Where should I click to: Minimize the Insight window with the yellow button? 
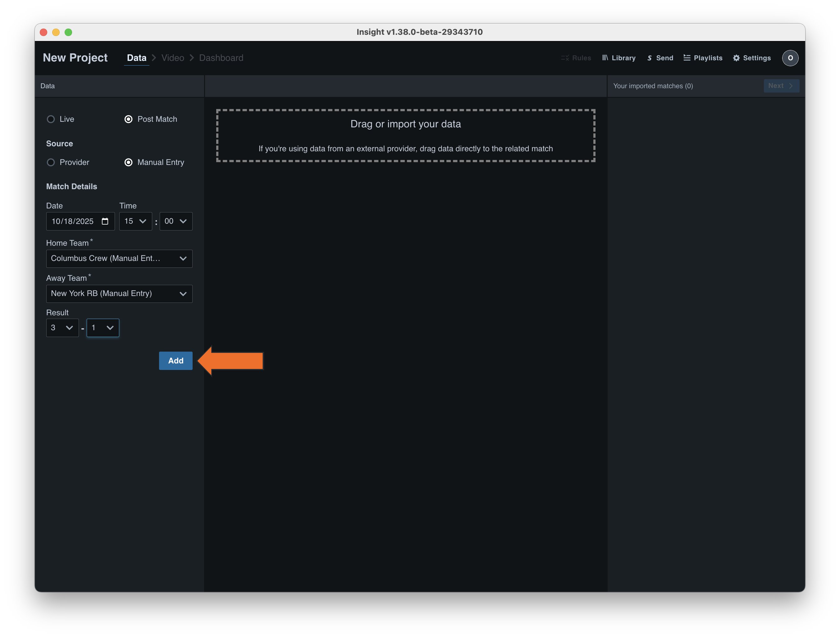click(x=56, y=32)
